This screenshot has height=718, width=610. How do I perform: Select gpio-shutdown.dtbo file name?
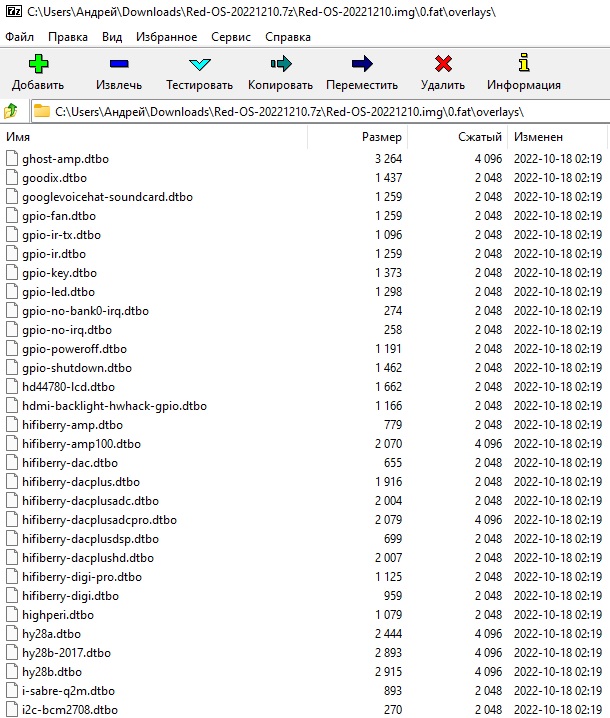pyautogui.click(x=77, y=368)
